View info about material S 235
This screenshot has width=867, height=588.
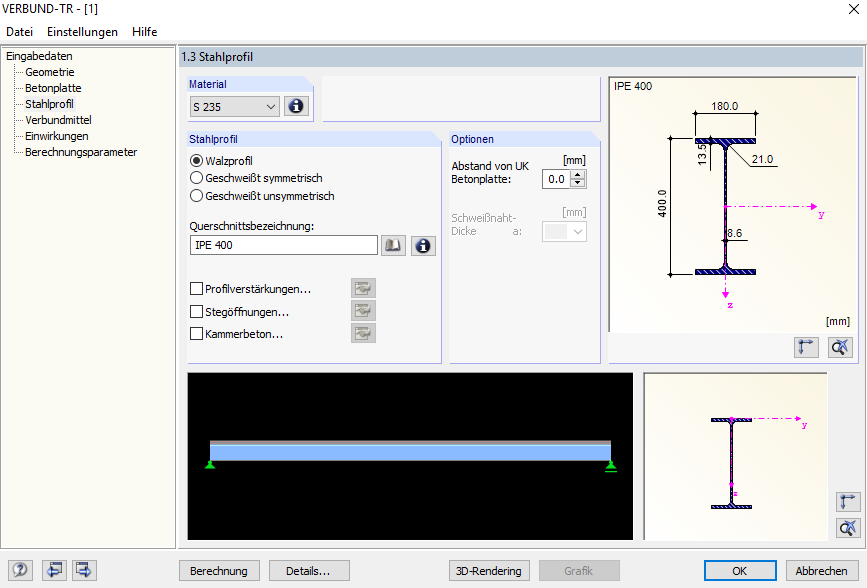pyautogui.click(x=296, y=105)
